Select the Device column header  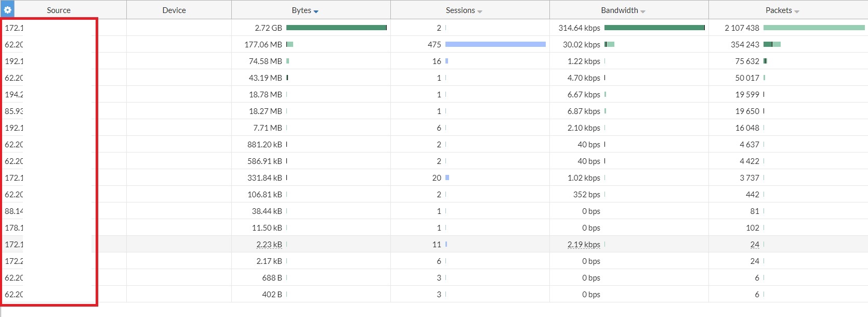click(174, 10)
